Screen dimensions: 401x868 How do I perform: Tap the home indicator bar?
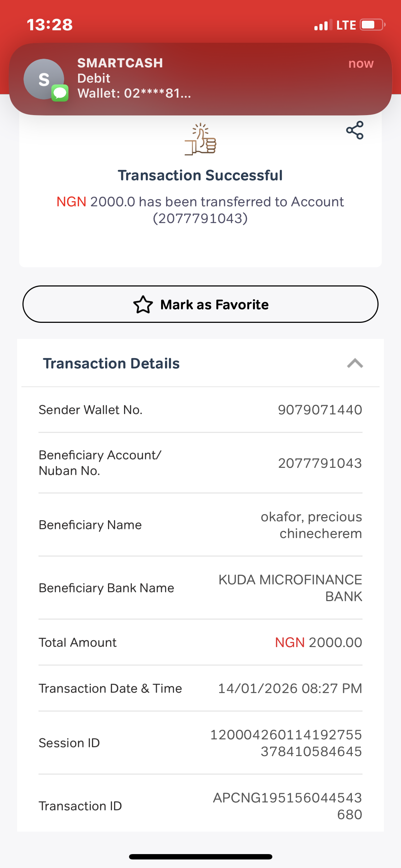pos(200,857)
